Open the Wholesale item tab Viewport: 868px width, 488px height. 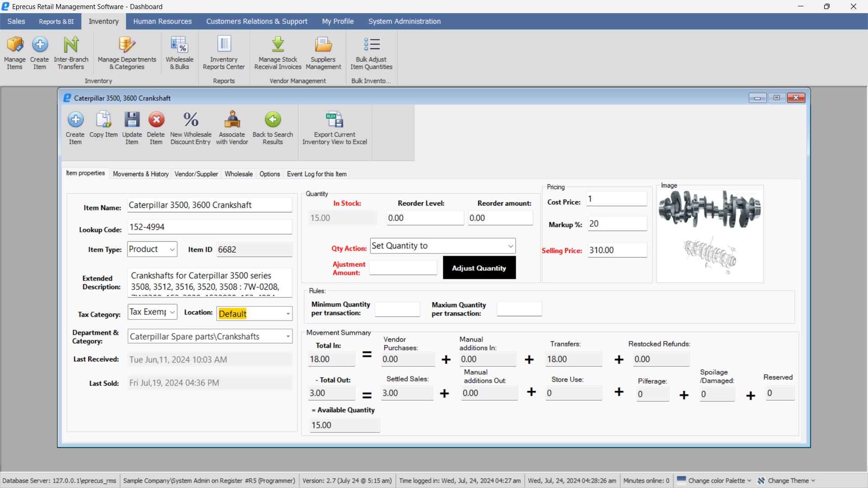click(x=239, y=174)
